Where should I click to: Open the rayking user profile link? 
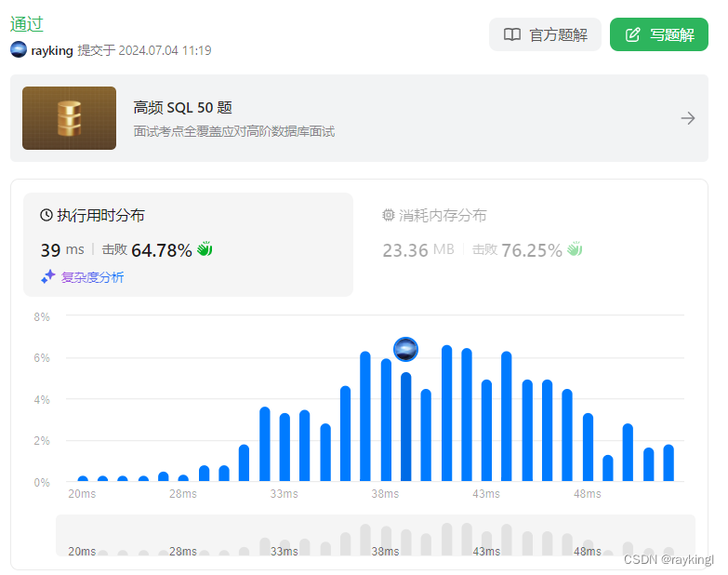(x=52, y=50)
